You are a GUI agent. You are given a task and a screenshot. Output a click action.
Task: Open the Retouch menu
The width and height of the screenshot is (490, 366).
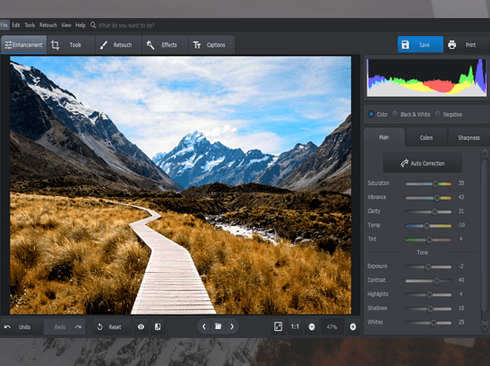click(x=48, y=25)
